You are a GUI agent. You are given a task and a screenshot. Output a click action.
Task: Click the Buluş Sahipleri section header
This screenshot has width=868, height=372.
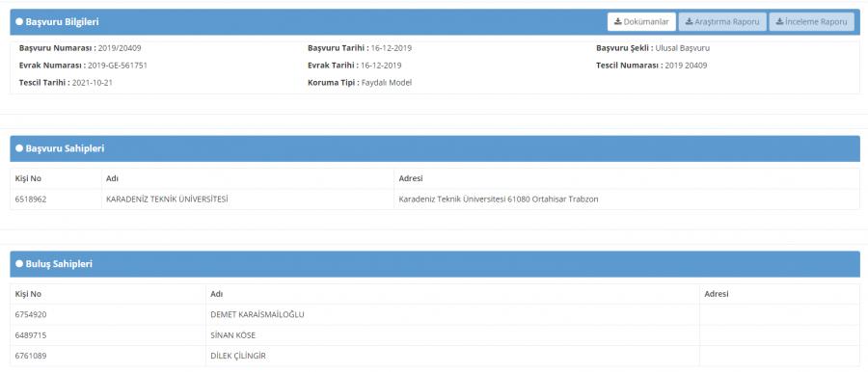tap(435, 264)
